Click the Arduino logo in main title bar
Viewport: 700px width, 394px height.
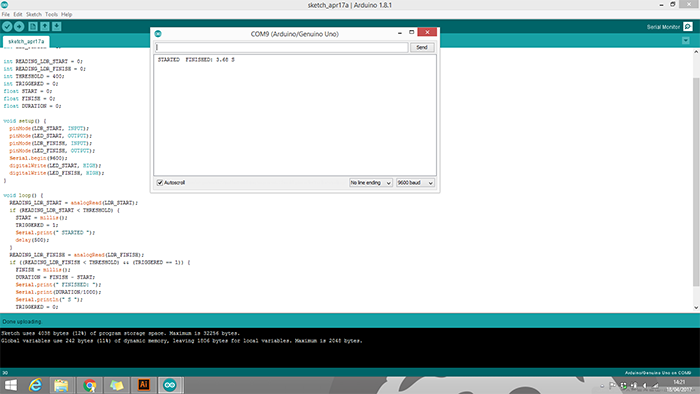point(4,5)
